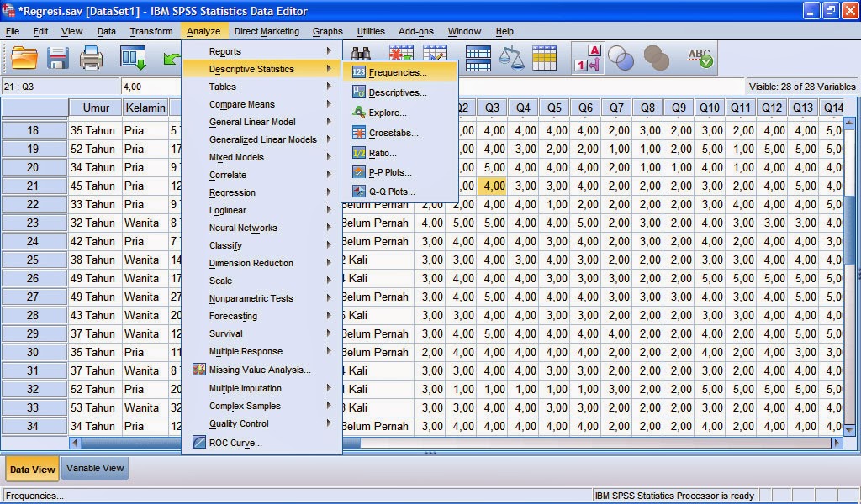
Task: Expand the Classify submenu
Action: 262,245
